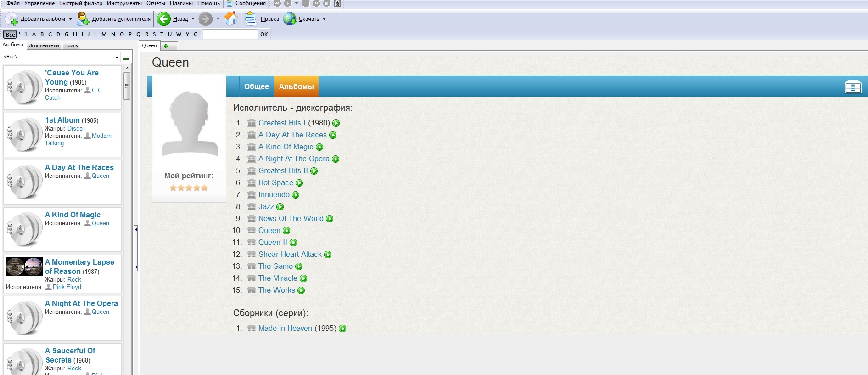Click A Momentary Lapse of Reason cover
This screenshot has width=868, height=375.
pos(24,267)
